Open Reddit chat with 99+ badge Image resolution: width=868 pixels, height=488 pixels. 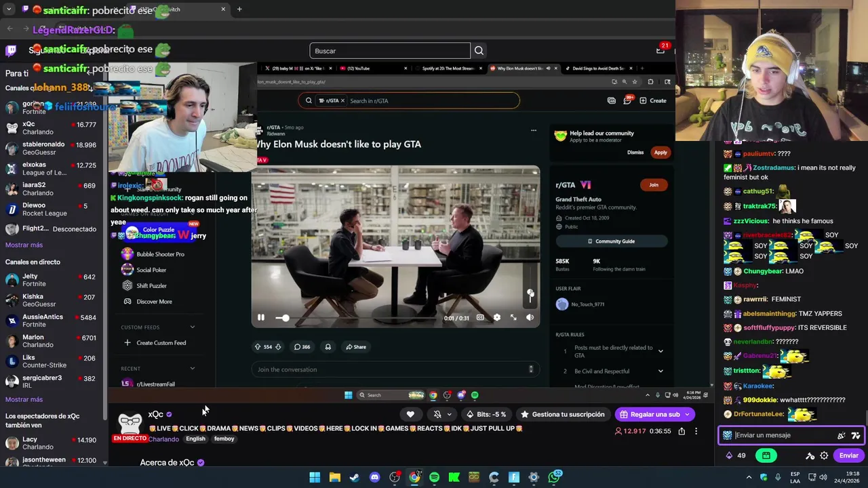tap(628, 100)
